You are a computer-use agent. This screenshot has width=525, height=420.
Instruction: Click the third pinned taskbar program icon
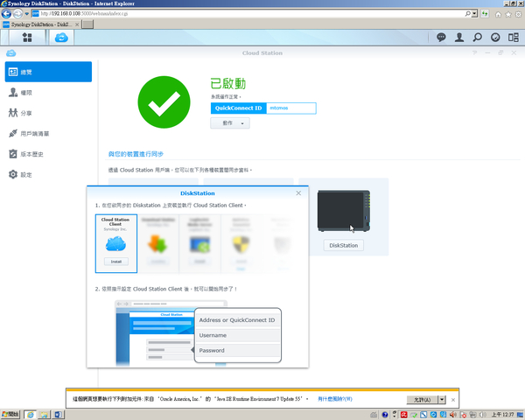click(x=58, y=415)
